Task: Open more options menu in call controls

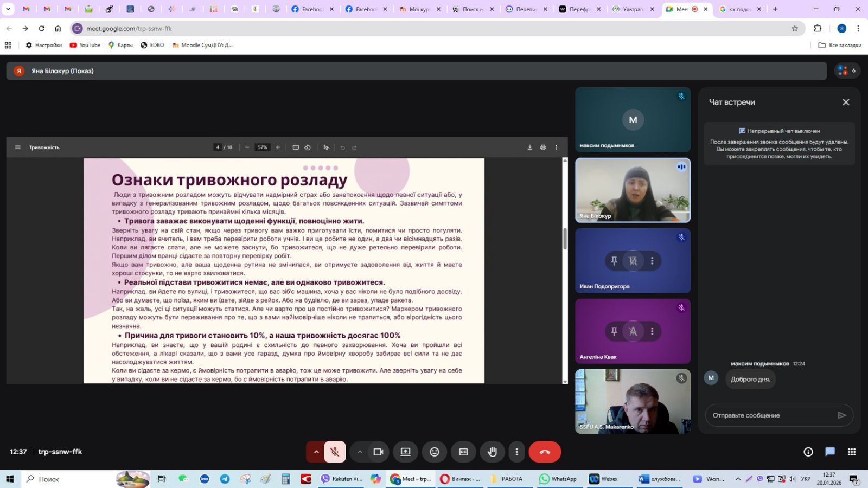Action: pos(516,452)
